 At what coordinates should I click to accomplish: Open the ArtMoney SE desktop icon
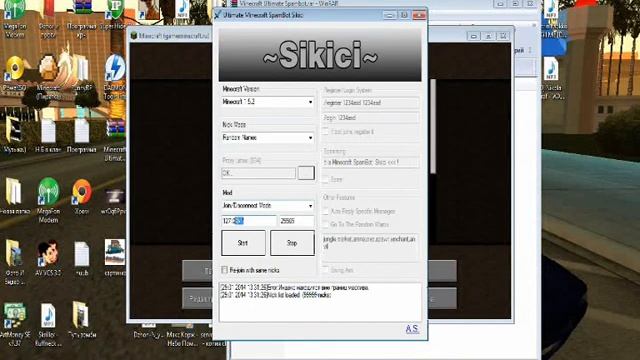pos(15,316)
